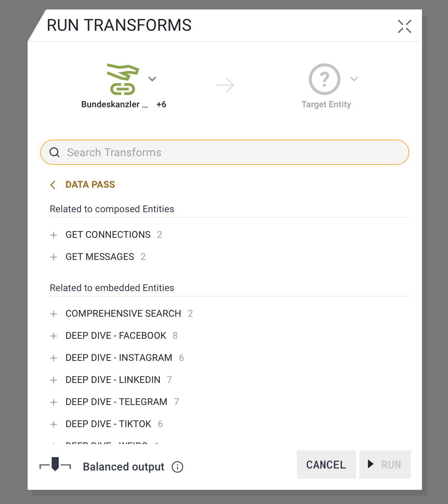The image size is (448, 504).
Task: Open the source entity dropdown chevron
Action: (x=152, y=79)
